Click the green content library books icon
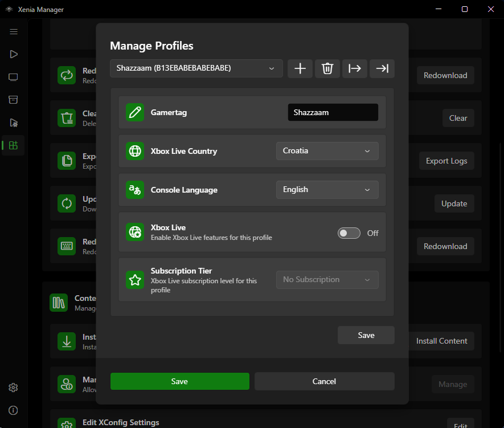504x428 pixels. tap(59, 303)
